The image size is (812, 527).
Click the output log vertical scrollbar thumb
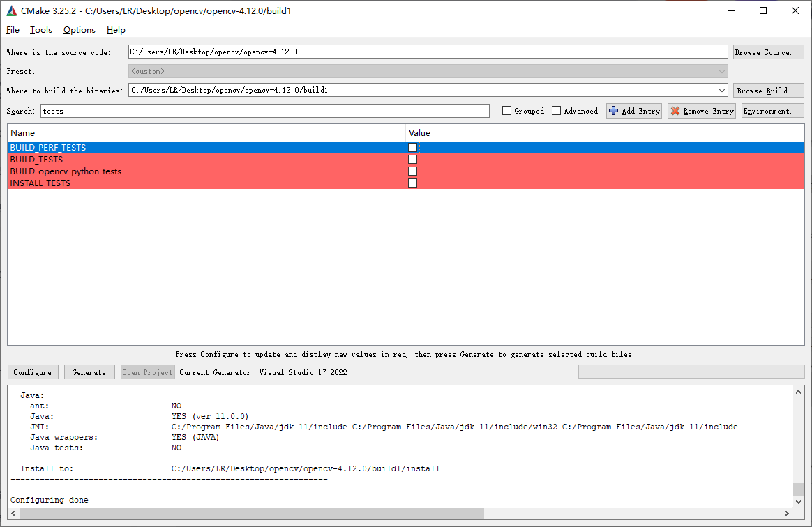[798, 489]
